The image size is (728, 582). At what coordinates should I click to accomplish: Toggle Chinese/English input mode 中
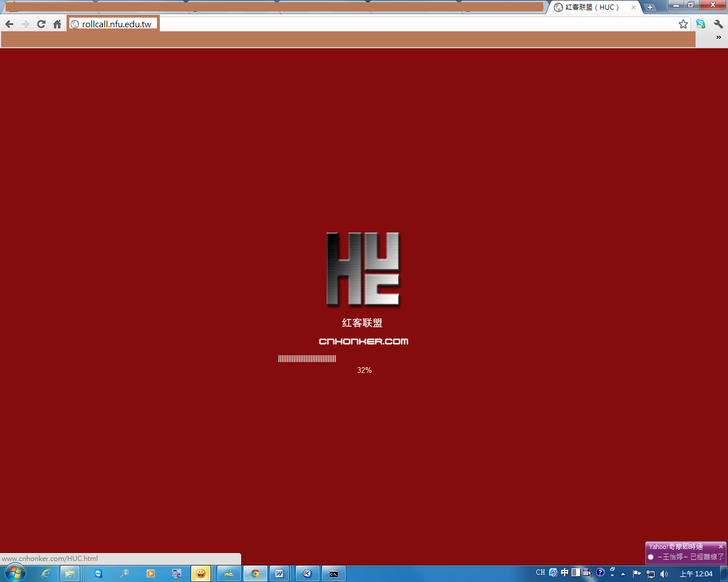[x=565, y=572]
